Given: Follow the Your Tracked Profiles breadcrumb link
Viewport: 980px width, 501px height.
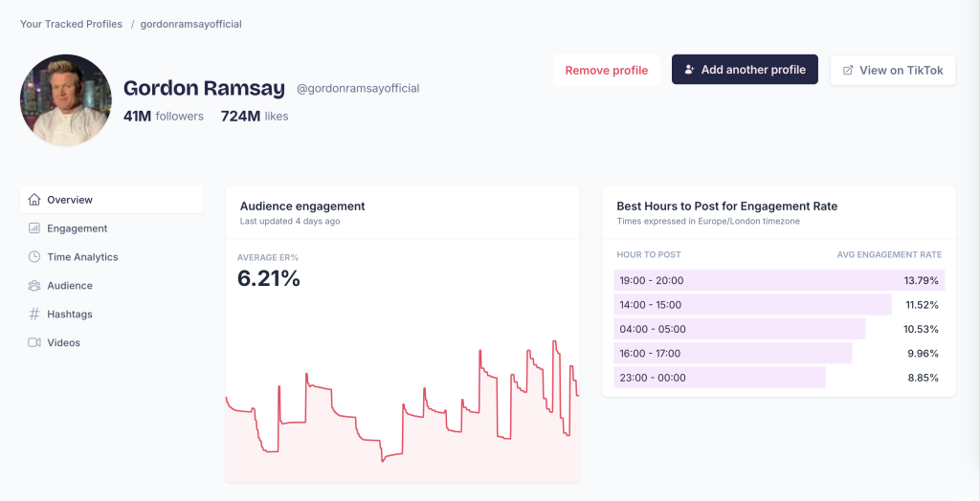Looking at the screenshot, I should tap(71, 24).
